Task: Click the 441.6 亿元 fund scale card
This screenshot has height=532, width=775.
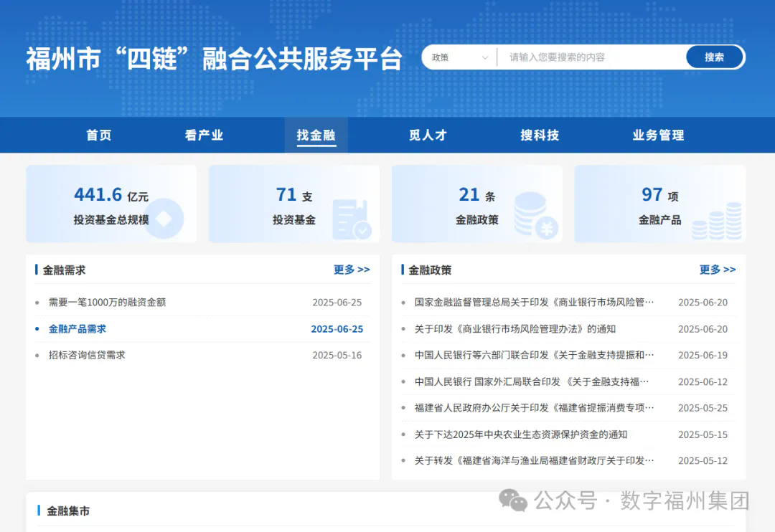Action: click(111, 204)
